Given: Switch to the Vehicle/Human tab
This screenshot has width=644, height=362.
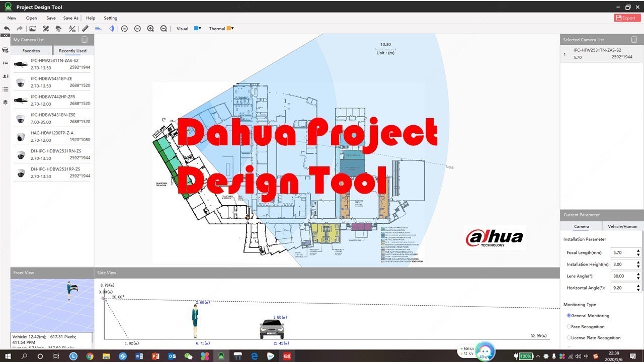Looking at the screenshot, I should pos(623,226).
